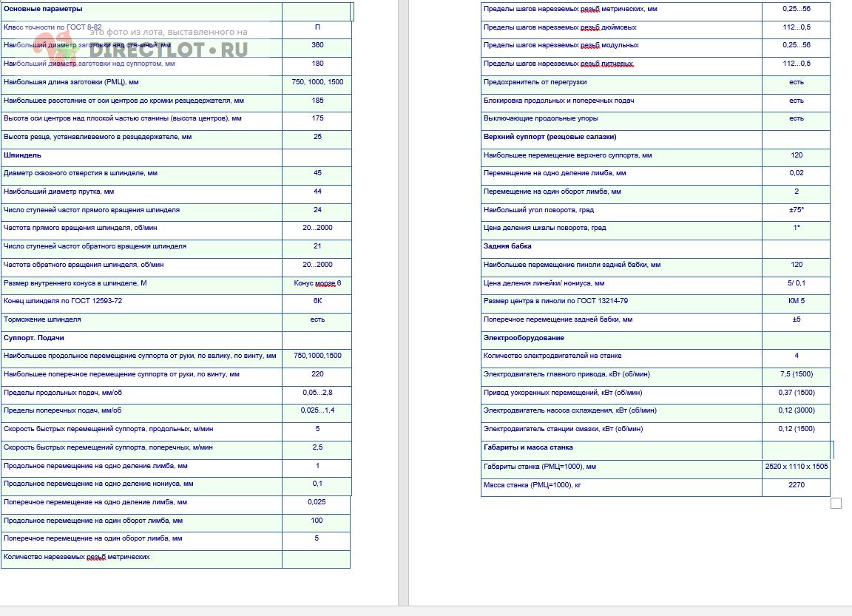Click the '0,025...1,4' поперечных подач value
Viewport: 852px width, 616px height.
[317, 410]
